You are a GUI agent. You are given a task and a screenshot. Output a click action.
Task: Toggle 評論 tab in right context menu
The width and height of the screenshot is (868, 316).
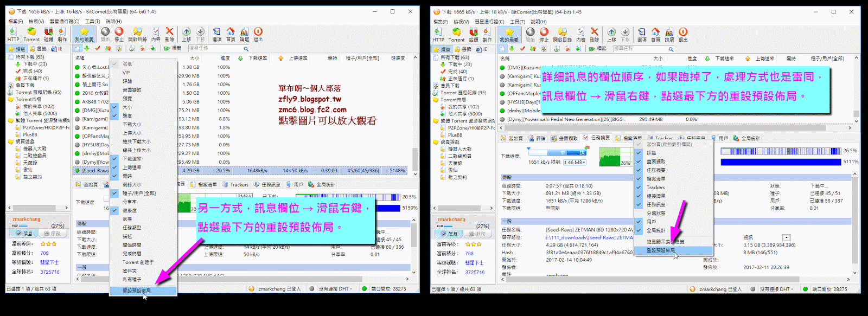[x=673, y=153]
